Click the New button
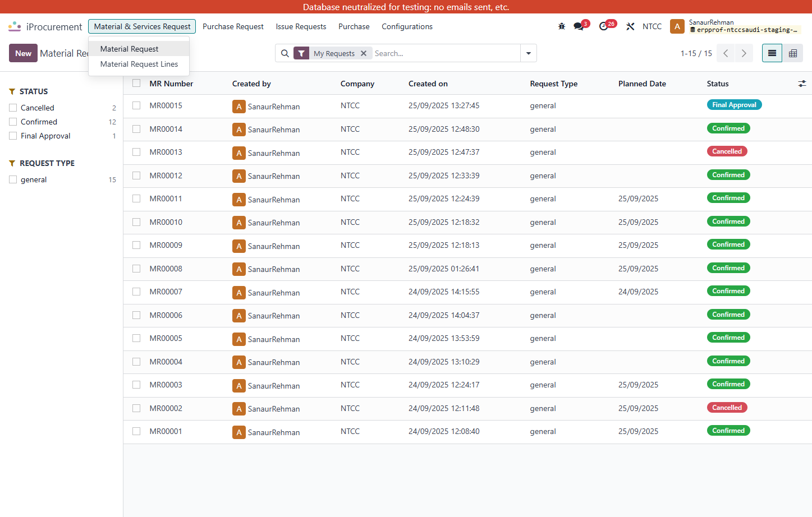The height and width of the screenshot is (517, 812). 23,53
